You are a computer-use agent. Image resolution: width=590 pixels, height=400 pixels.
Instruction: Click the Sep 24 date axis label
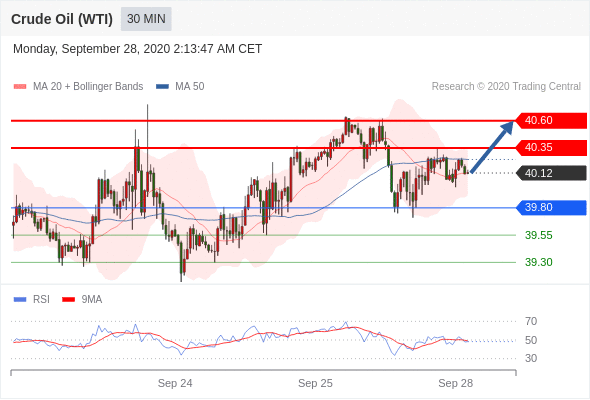click(175, 383)
